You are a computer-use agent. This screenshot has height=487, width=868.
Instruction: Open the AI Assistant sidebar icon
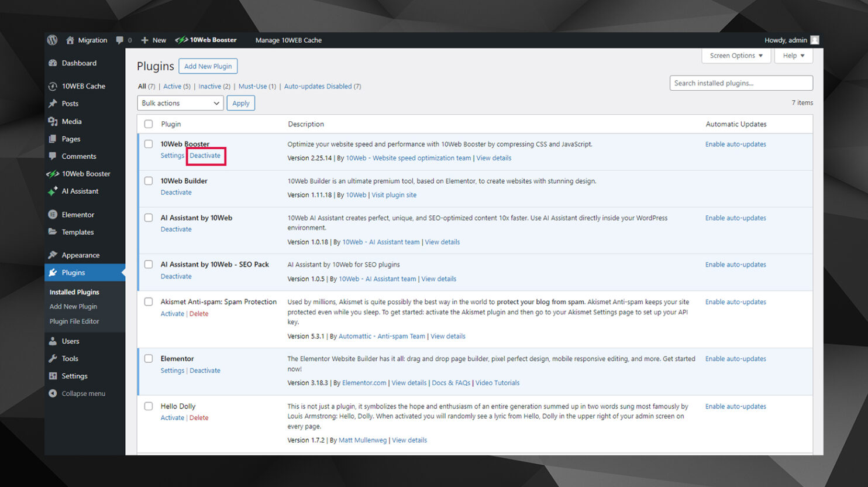click(x=53, y=191)
